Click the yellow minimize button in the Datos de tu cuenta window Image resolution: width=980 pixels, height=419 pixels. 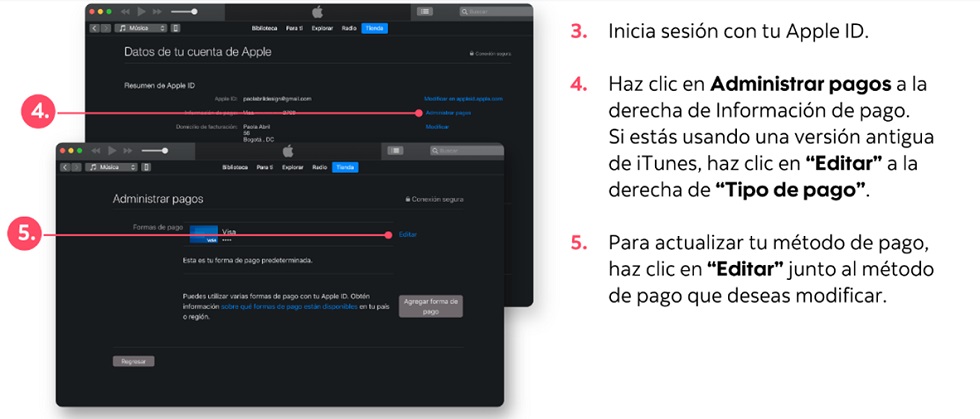pyautogui.click(x=101, y=11)
